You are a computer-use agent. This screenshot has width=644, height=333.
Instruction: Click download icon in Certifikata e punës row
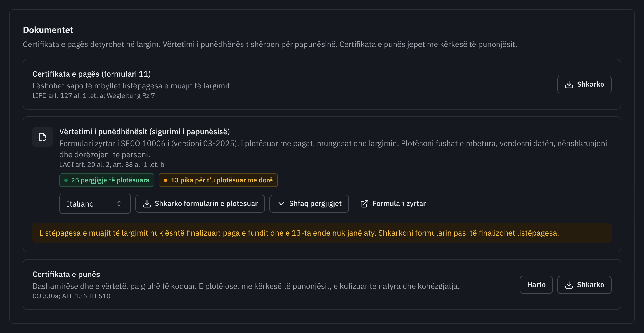[x=569, y=285]
